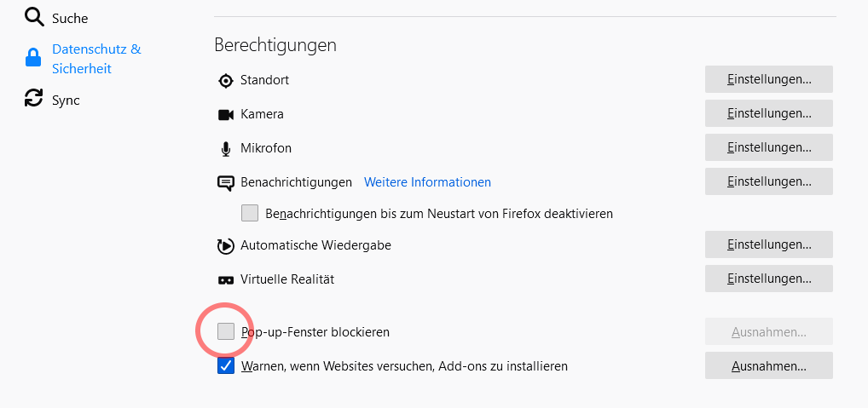Enable Pop-up-Fenster blockieren checkbox
868x408 pixels.
click(226, 331)
